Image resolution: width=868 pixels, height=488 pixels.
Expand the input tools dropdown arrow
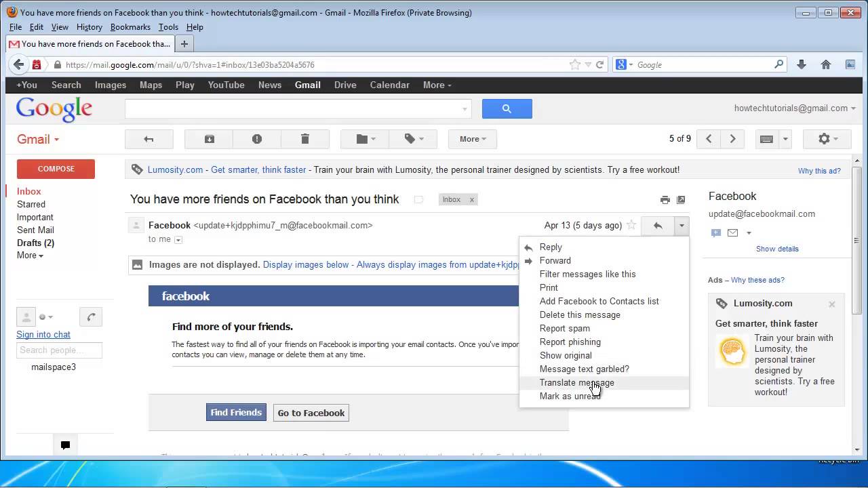pyautogui.click(x=785, y=139)
